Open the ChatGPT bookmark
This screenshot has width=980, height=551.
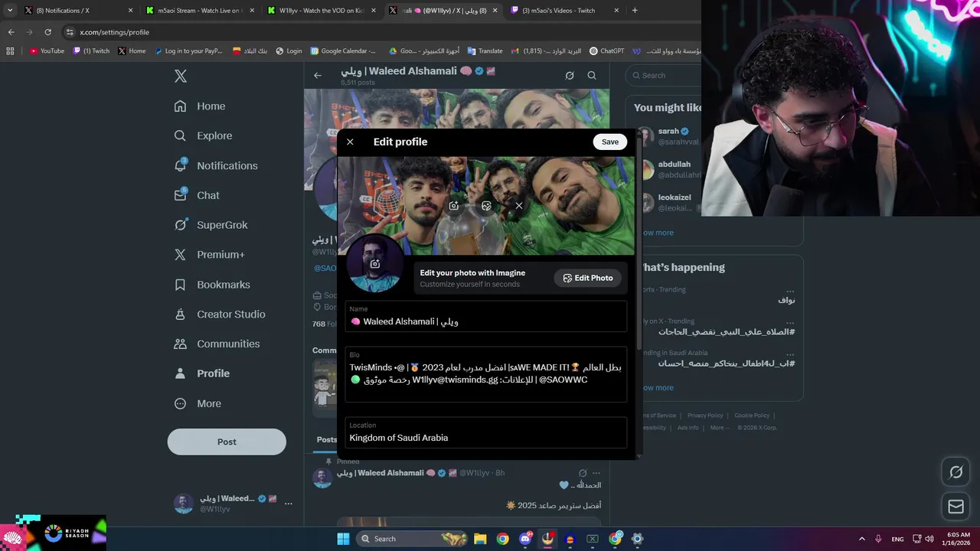[x=607, y=51]
